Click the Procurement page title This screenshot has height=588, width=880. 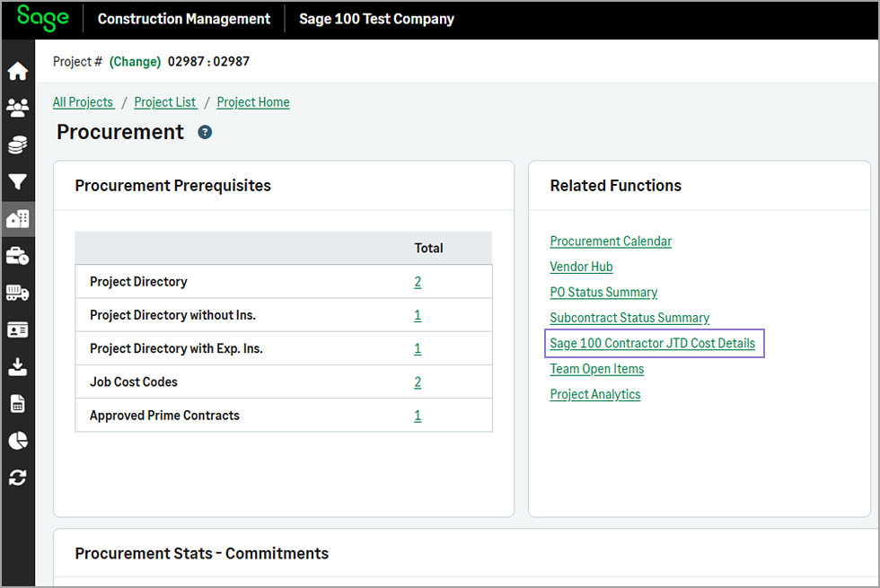click(x=120, y=133)
